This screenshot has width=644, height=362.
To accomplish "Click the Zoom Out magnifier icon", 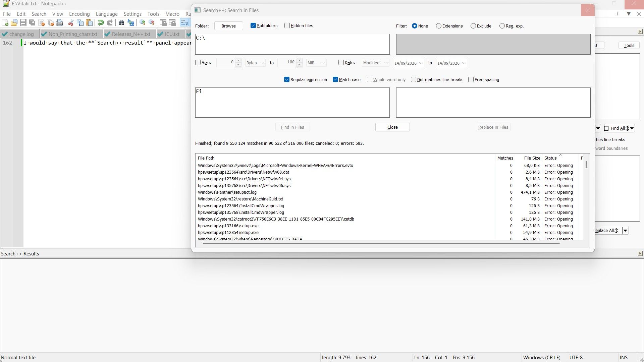I will pyautogui.click(x=152, y=23).
